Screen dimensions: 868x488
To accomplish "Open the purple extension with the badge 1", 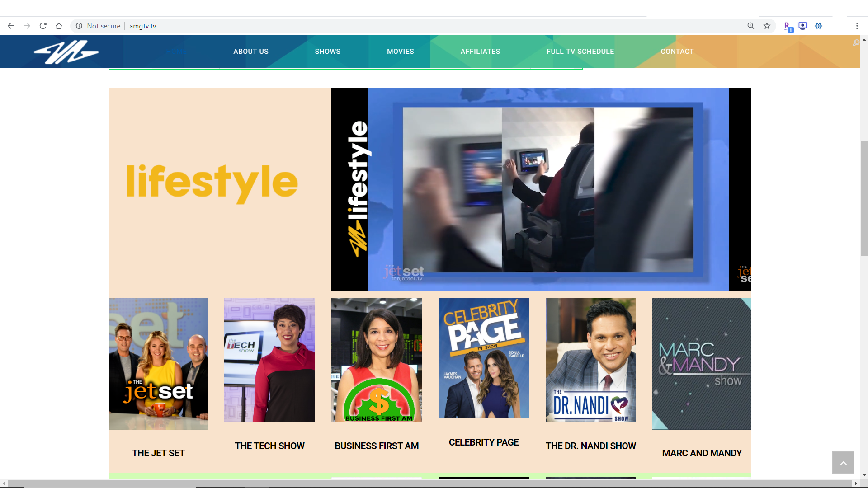I will point(788,26).
